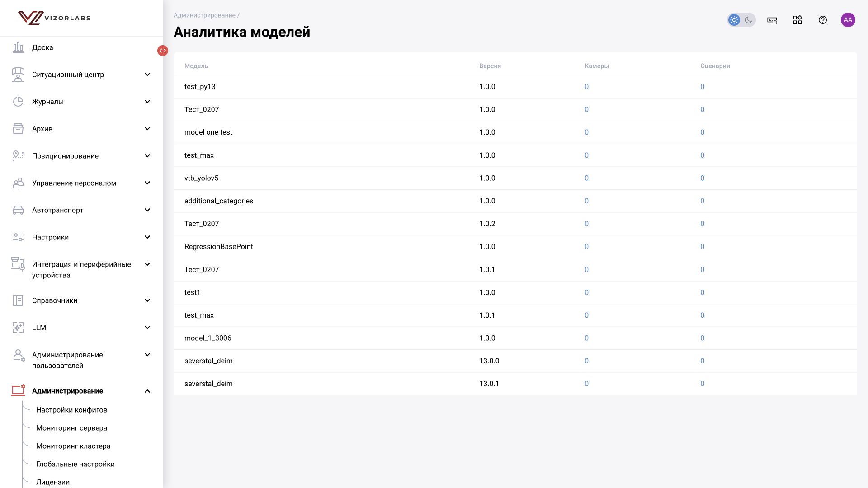The image size is (868, 488).
Task: Collapse the Администрирование section chevron
Action: [147, 391]
